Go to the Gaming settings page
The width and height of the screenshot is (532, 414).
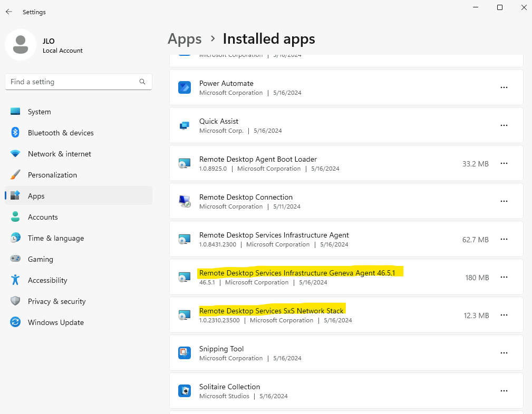79,259
